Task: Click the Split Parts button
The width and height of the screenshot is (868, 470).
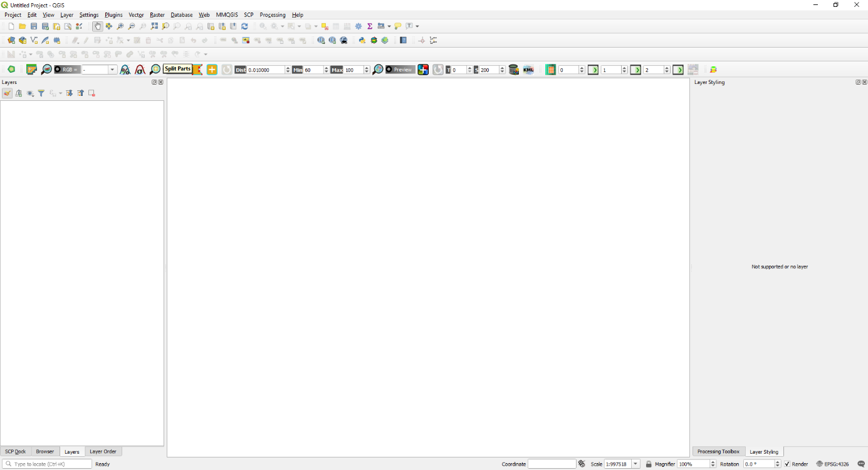Action: pyautogui.click(x=177, y=69)
